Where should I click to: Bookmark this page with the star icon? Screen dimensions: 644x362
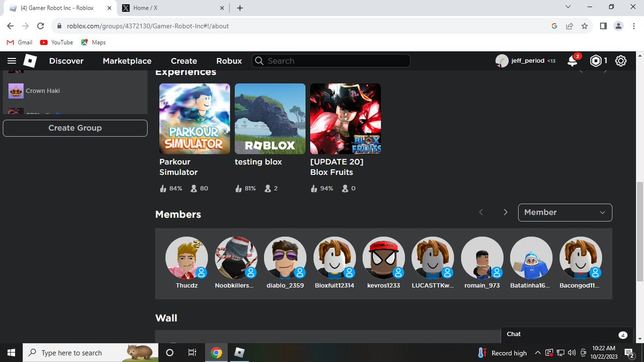(584, 26)
